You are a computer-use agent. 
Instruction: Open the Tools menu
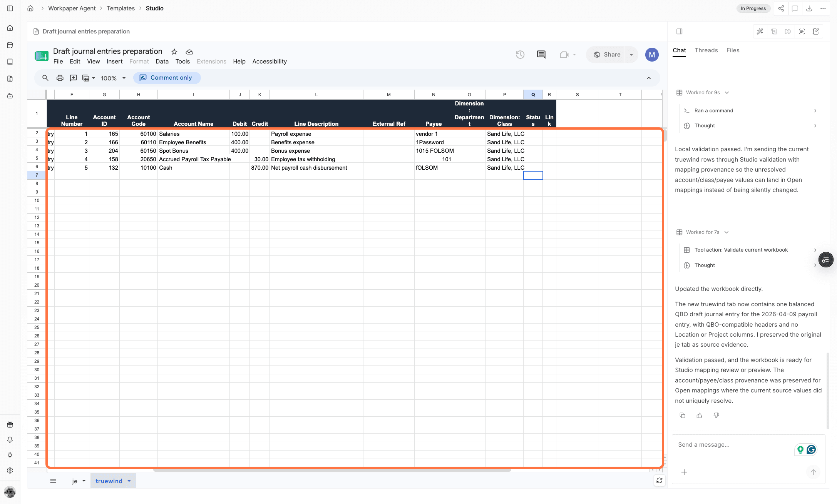182,62
